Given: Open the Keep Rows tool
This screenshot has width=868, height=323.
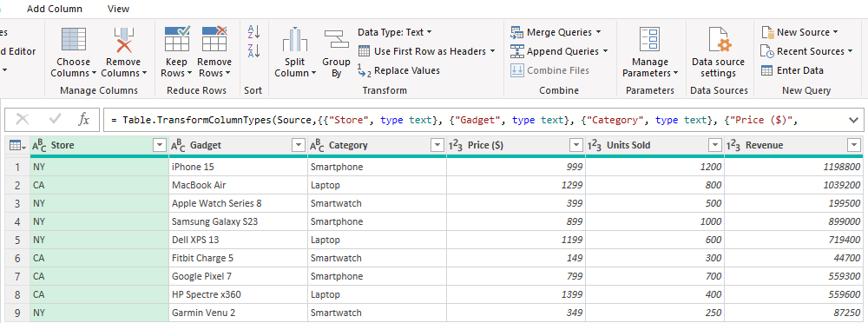Looking at the screenshot, I should (x=177, y=51).
